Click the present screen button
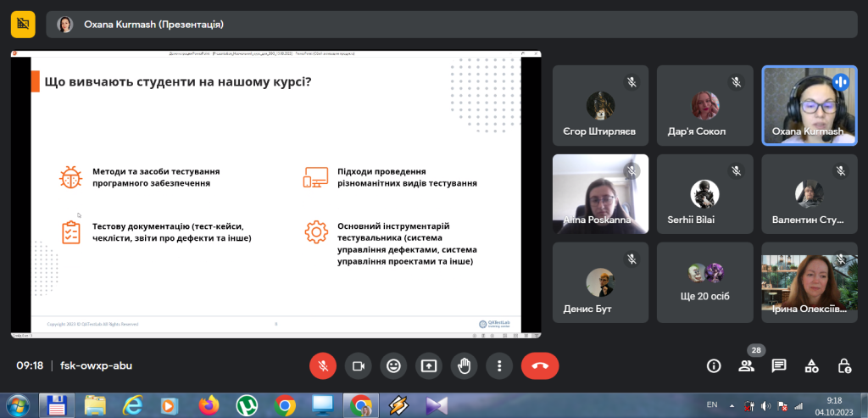Image resolution: width=868 pixels, height=418 pixels. (429, 365)
